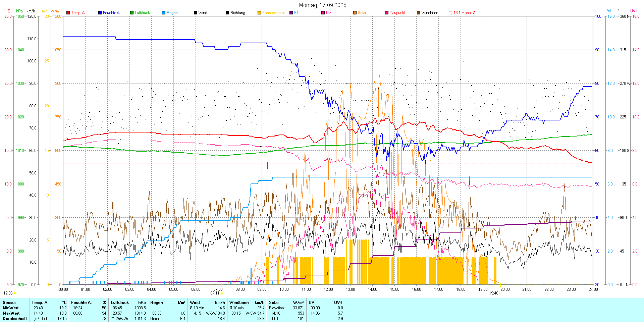The width and height of the screenshot is (644, 322).
Task: Click the UV legend label
Action: click(x=328, y=13)
